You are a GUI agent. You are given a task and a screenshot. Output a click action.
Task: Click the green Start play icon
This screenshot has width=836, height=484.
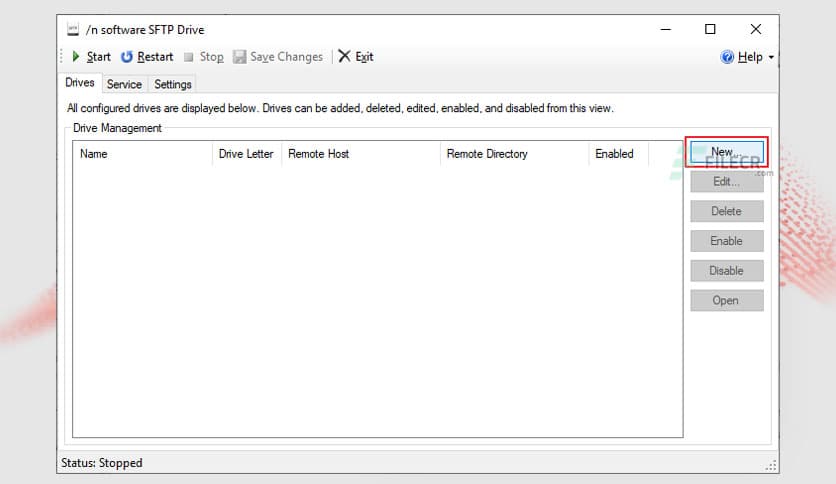point(76,57)
